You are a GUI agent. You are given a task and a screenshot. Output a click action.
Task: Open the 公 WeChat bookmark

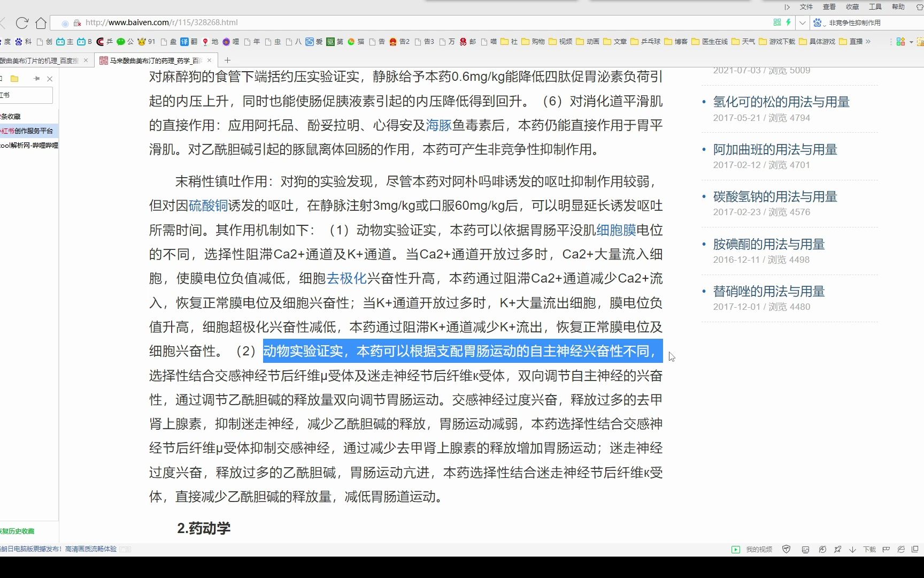coord(125,41)
